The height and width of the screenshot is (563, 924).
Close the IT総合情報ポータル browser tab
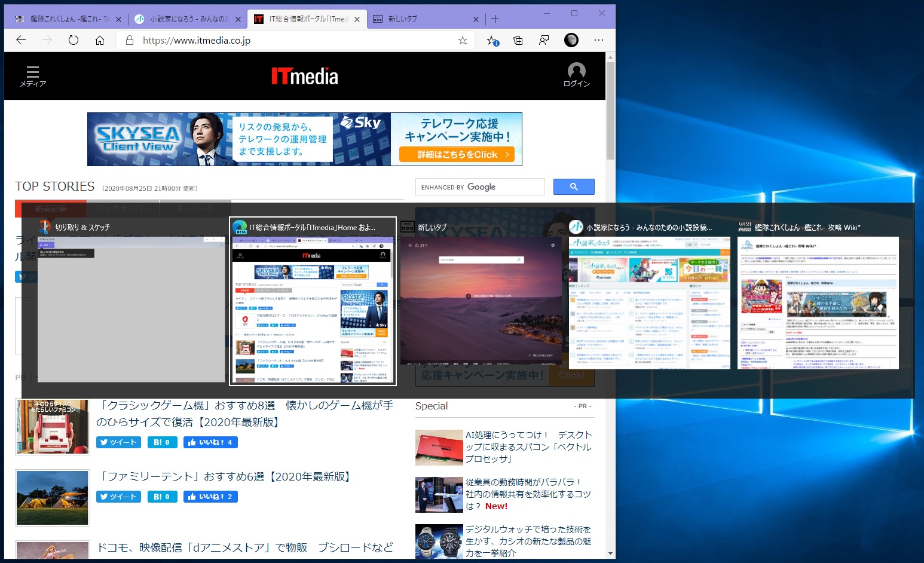click(x=357, y=19)
